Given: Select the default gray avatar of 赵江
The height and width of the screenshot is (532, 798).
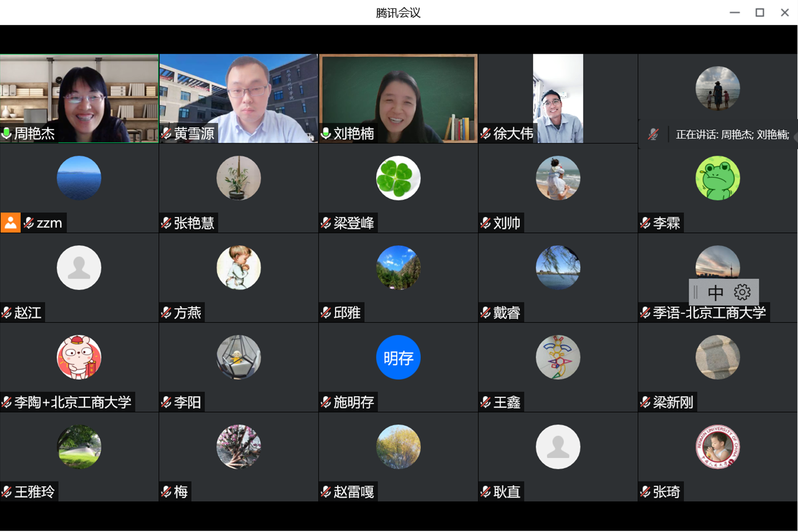Looking at the screenshot, I should (x=79, y=268).
